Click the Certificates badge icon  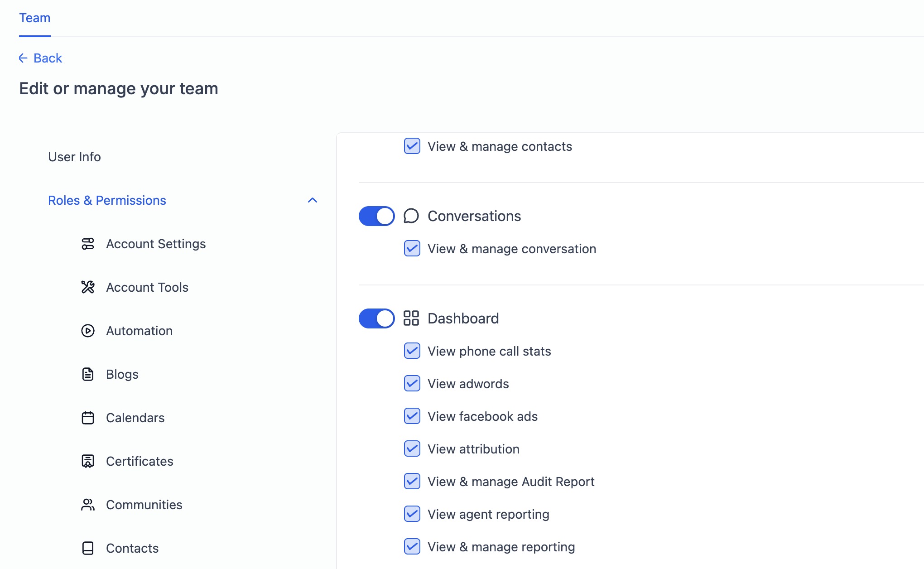[88, 461]
